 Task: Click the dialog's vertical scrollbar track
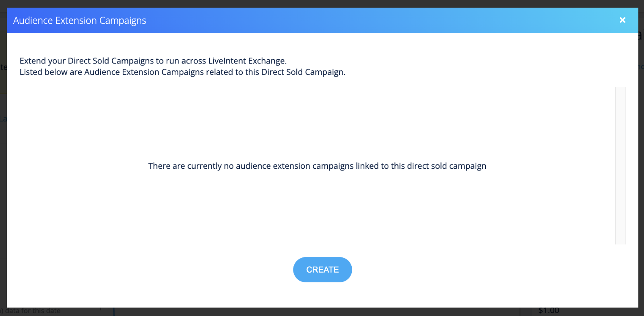point(620,165)
